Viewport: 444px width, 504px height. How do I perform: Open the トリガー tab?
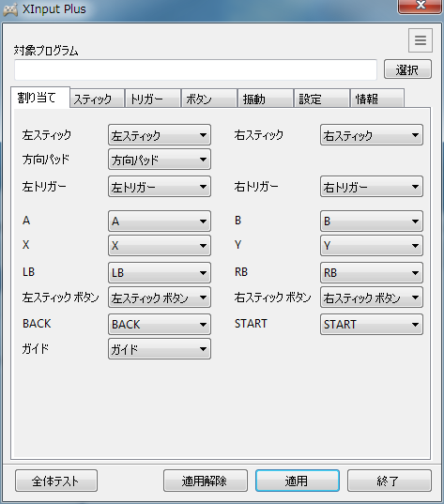[x=152, y=99]
